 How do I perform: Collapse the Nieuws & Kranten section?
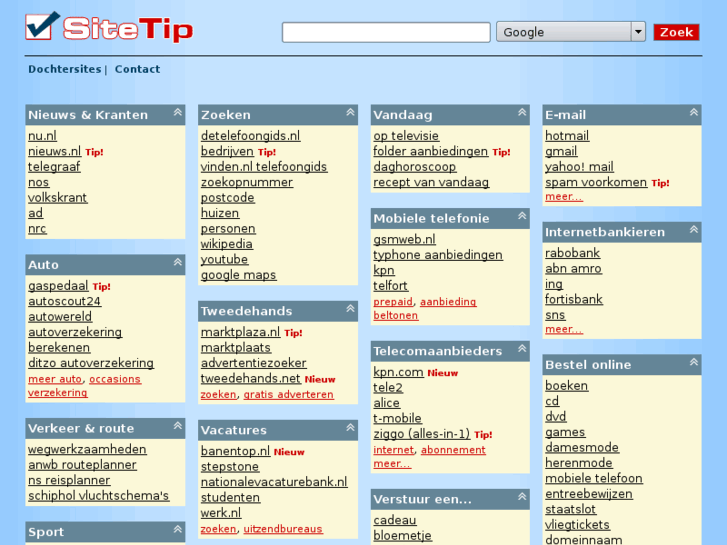(178, 112)
